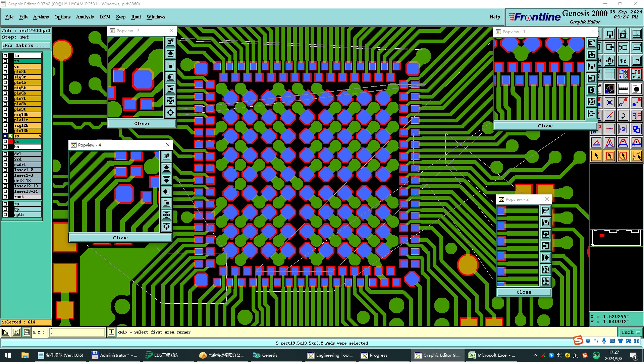
Task: Toggle display checkbox for layer cs
Action: point(5,66)
